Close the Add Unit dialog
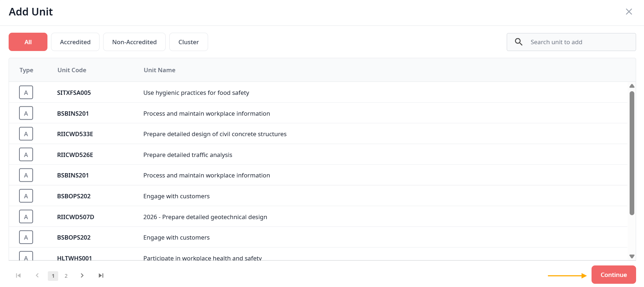Viewport: 644px width, 287px height. click(629, 12)
